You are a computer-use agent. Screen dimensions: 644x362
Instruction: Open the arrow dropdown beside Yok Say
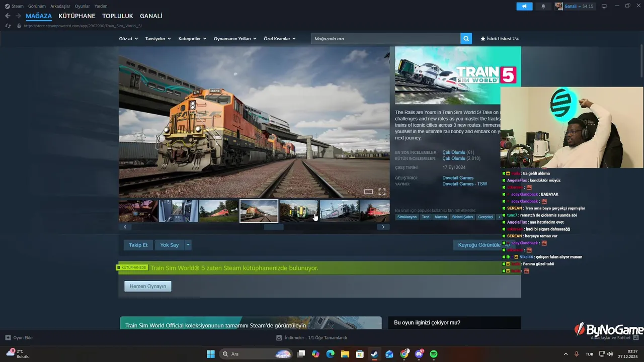click(188, 245)
